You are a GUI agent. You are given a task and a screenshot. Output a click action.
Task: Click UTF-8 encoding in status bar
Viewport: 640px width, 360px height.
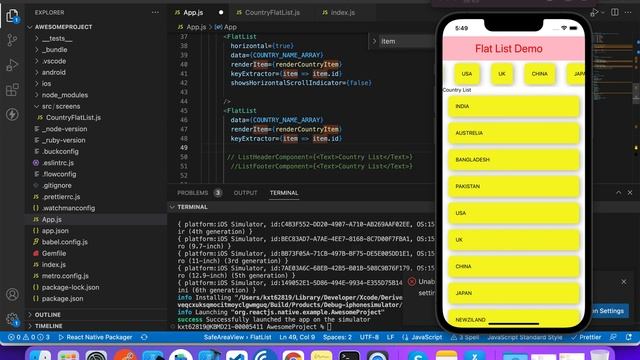click(x=370, y=337)
